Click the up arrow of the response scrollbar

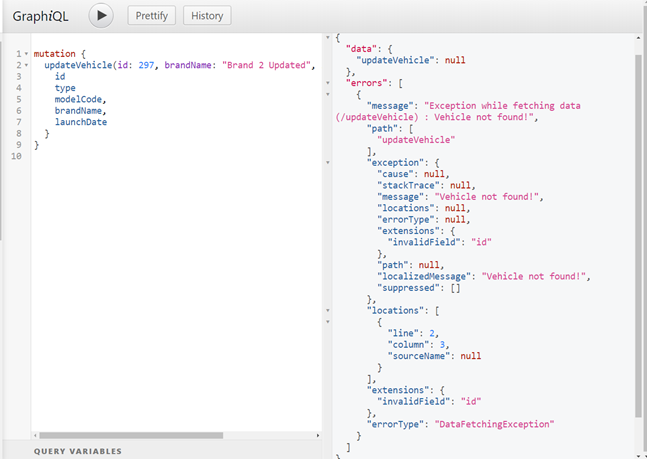click(640, 37)
